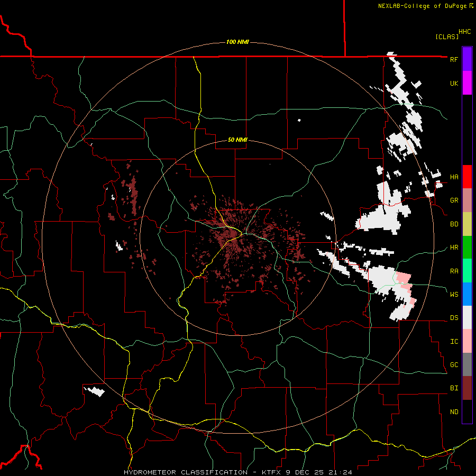Click the GC gray legend swatch
Image resolution: width=476 pixels, height=476 pixels.
467,364
